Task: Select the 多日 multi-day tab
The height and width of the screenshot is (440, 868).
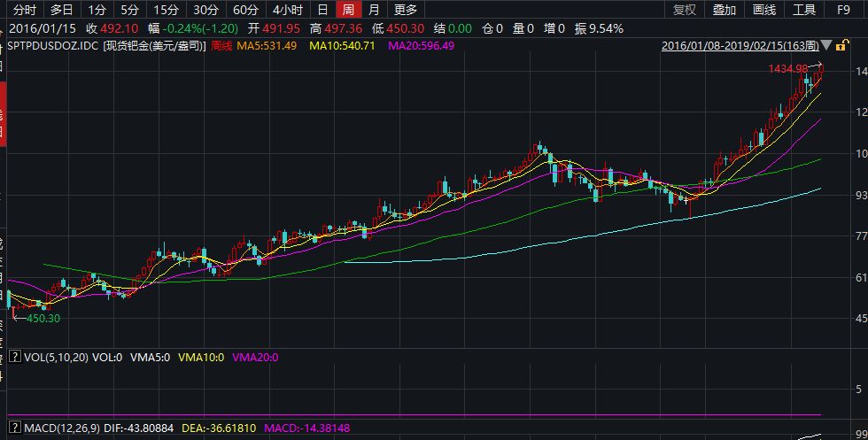Action: [61, 10]
